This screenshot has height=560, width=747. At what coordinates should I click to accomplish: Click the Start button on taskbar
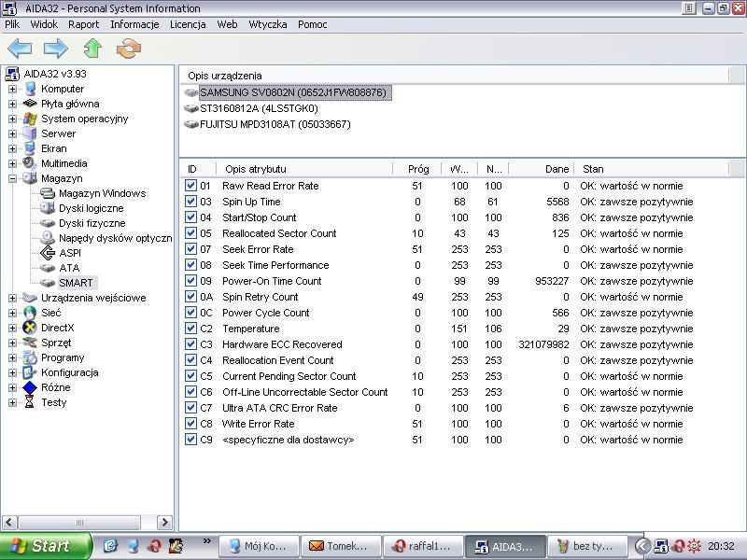pos(44,546)
